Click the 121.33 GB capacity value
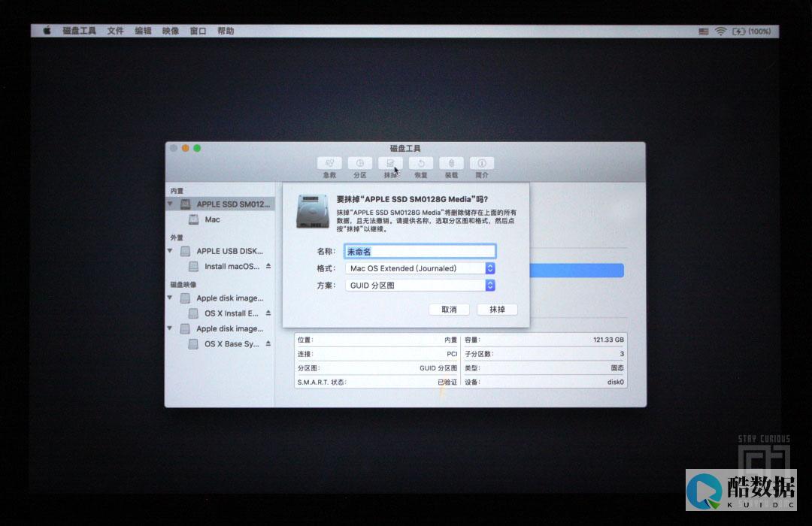812x526 pixels. pos(608,340)
